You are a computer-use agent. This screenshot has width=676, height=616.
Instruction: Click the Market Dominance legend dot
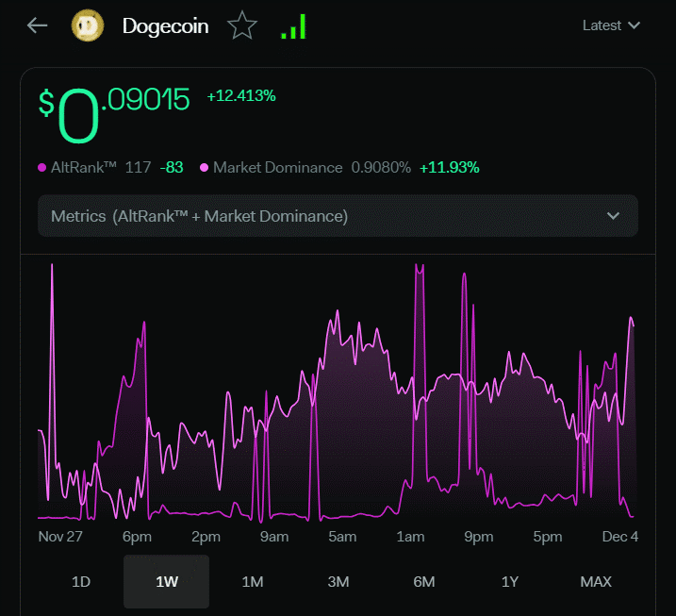point(204,167)
